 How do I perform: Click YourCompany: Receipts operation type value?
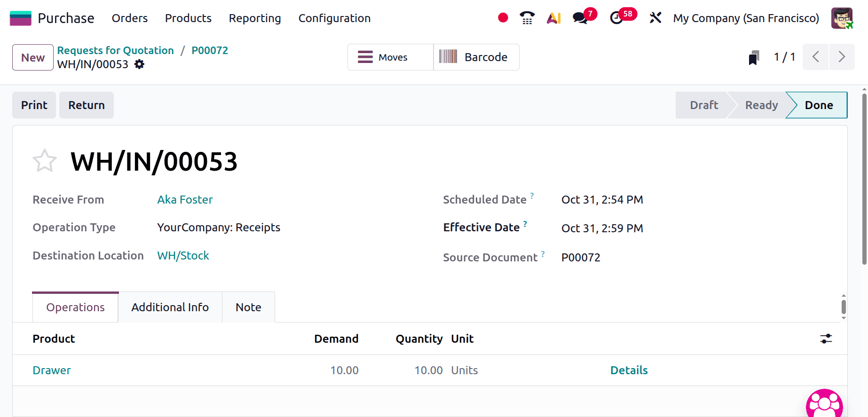tap(219, 228)
